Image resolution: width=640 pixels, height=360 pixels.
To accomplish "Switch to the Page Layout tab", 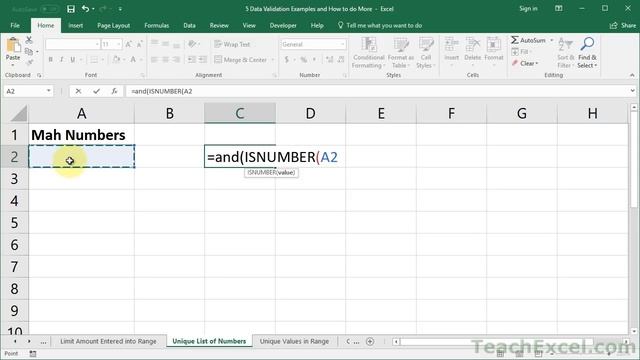I will tap(113, 25).
